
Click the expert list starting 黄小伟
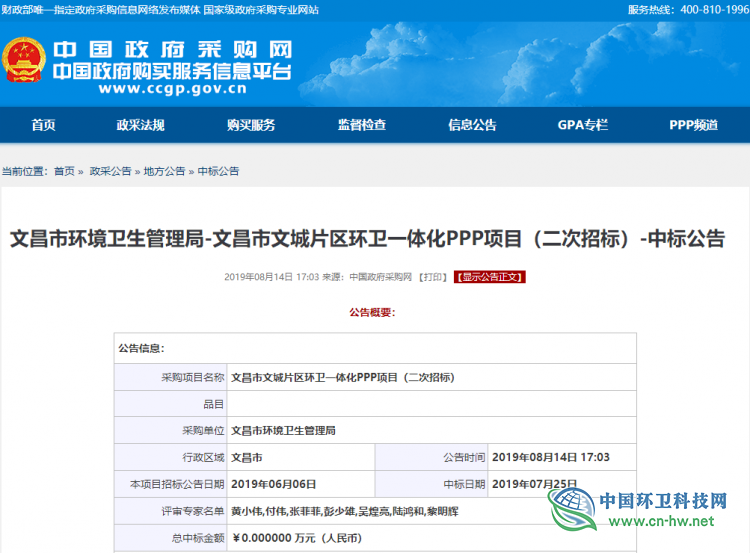(x=345, y=511)
